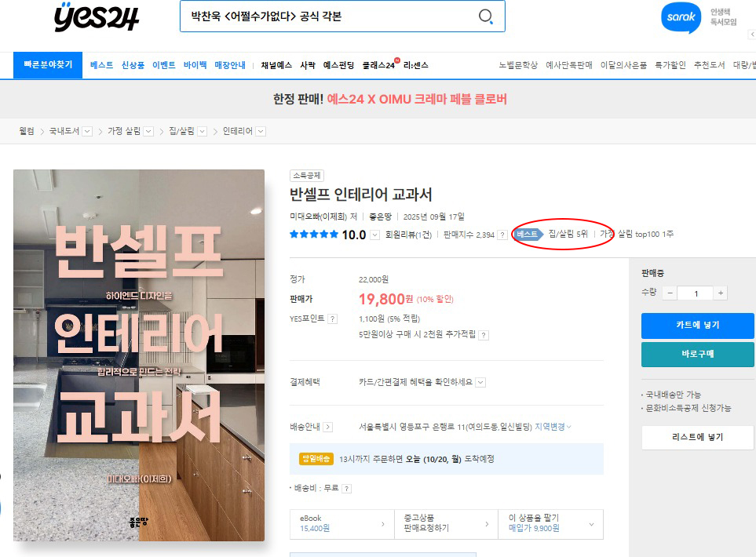756x557 pixels.
Task: Click the help icon next to 판매지수
Action: click(x=502, y=235)
